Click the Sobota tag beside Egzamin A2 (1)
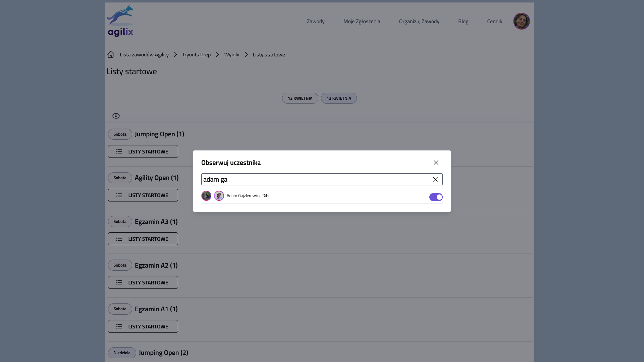The width and height of the screenshot is (644, 362). click(x=120, y=265)
